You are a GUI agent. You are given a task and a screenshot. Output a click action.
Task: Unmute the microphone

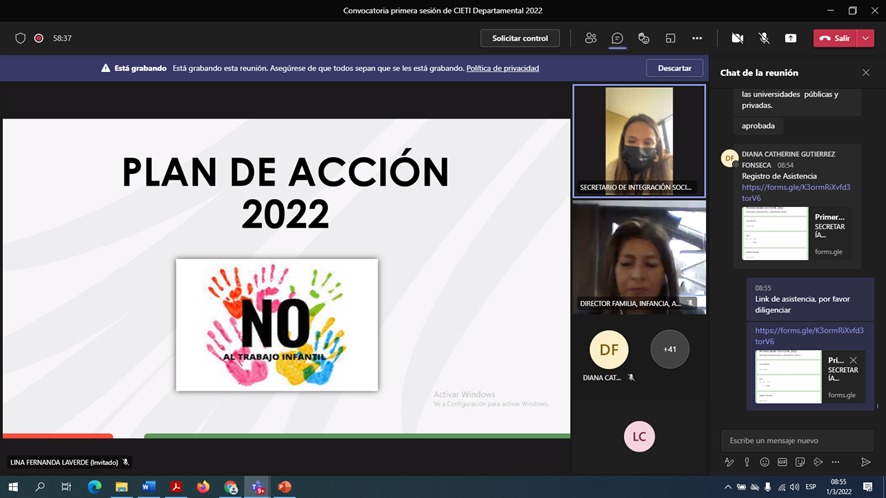click(764, 38)
